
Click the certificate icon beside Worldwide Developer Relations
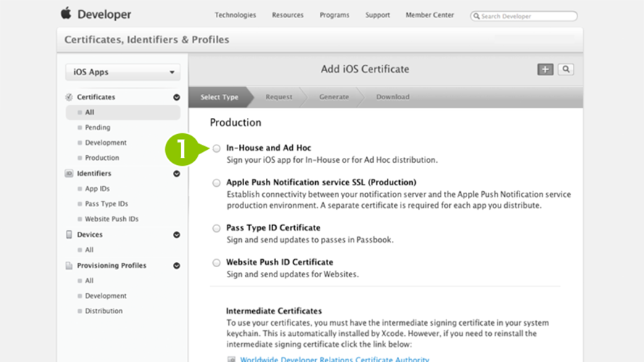click(232, 359)
